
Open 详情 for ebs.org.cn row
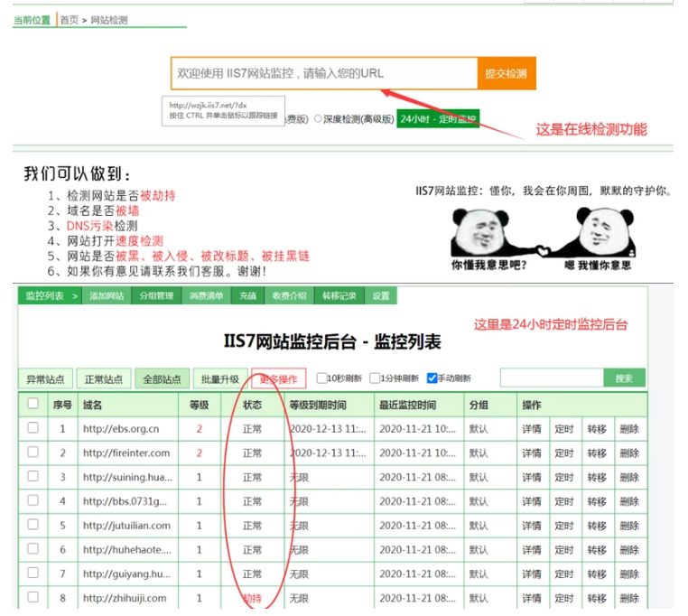coord(532,429)
